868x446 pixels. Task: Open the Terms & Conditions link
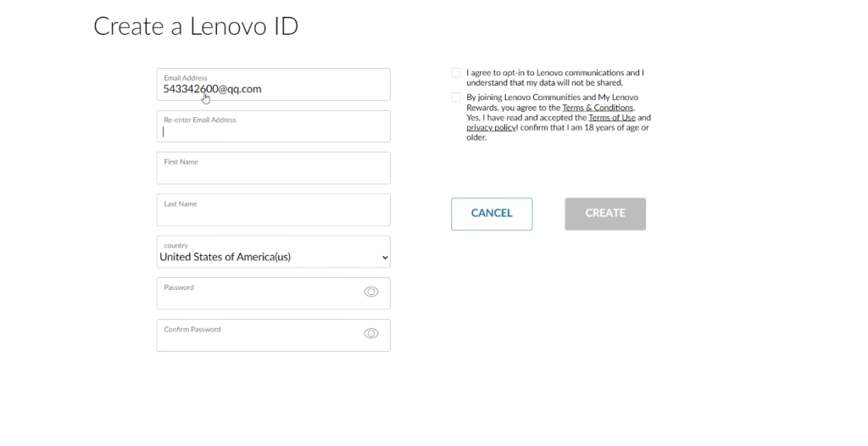(x=598, y=109)
